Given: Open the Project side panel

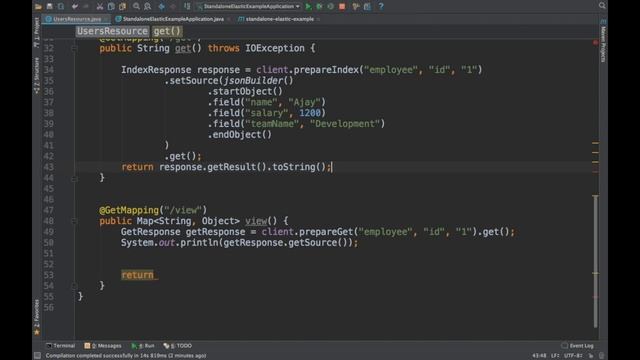Looking at the screenshot, I should (x=37, y=33).
